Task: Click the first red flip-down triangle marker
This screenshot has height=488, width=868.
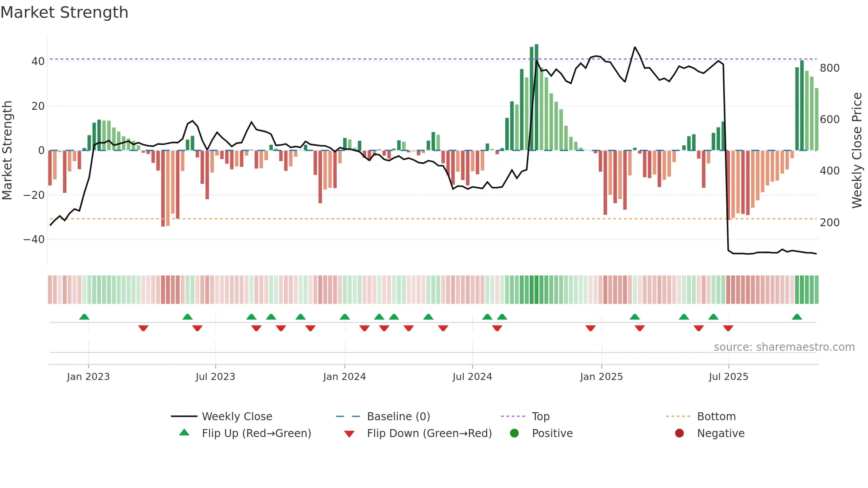Action: 143,328
